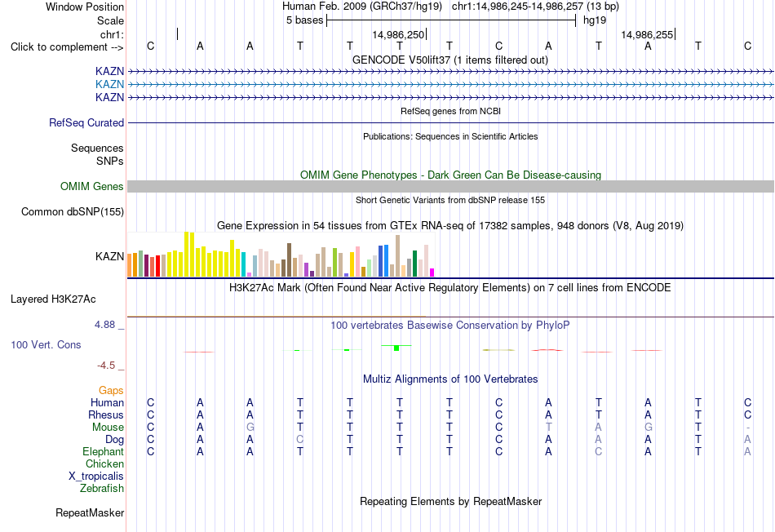Image resolution: width=775 pixels, height=532 pixels.
Task: Click the -4.5 PhyloP lower scale value
Action: click(106, 366)
